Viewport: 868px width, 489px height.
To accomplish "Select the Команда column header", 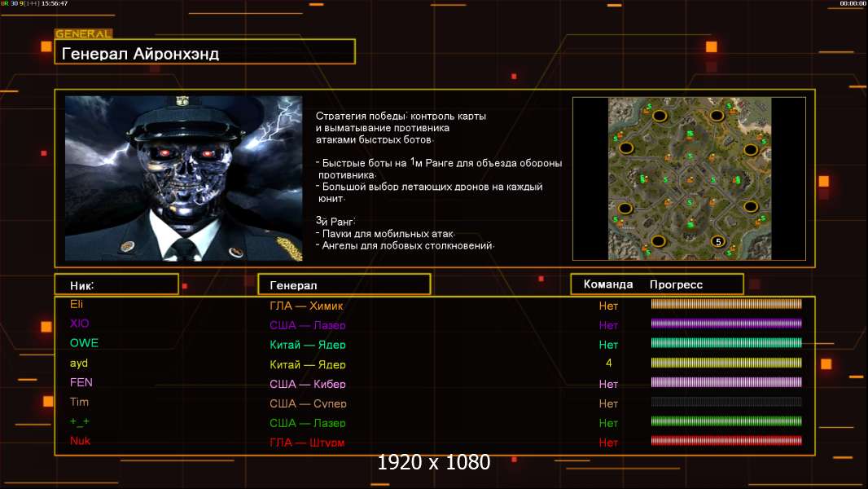I will [x=608, y=284].
